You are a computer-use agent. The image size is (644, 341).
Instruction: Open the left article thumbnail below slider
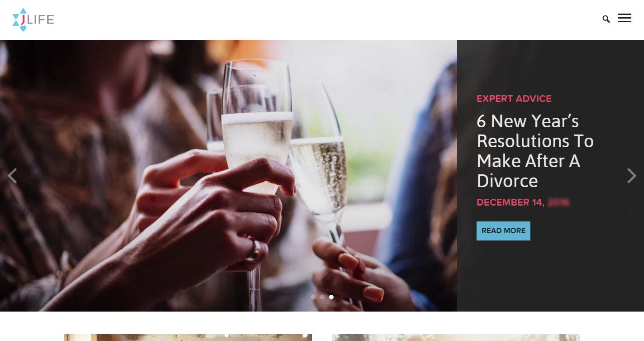188,337
